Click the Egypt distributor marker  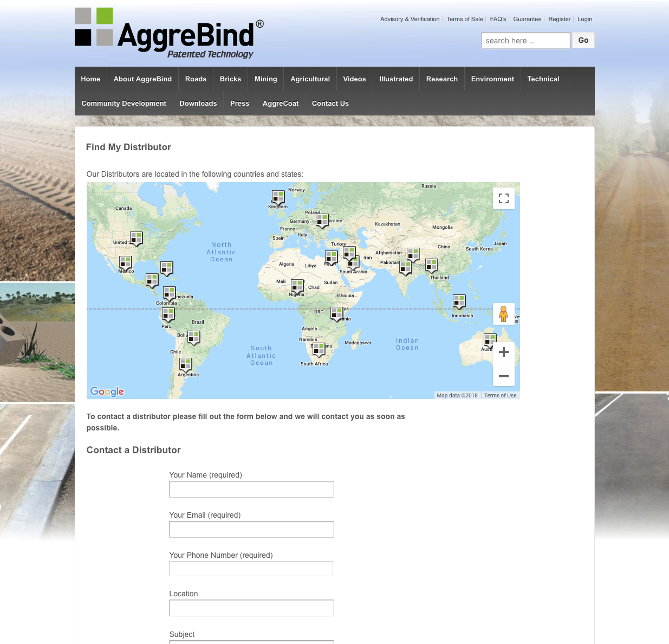coord(332,258)
